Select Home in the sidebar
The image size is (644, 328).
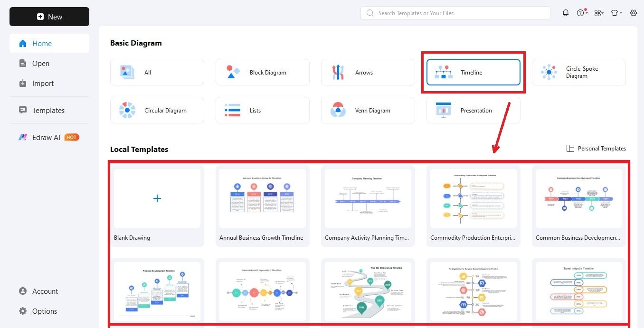click(49, 43)
